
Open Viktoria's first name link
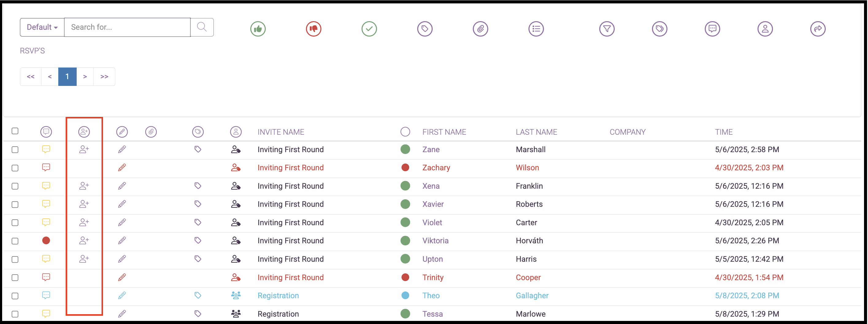pos(435,241)
